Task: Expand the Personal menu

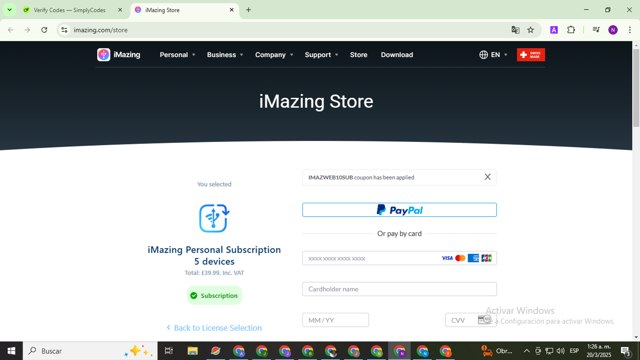Action: pyautogui.click(x=177, y=55)
